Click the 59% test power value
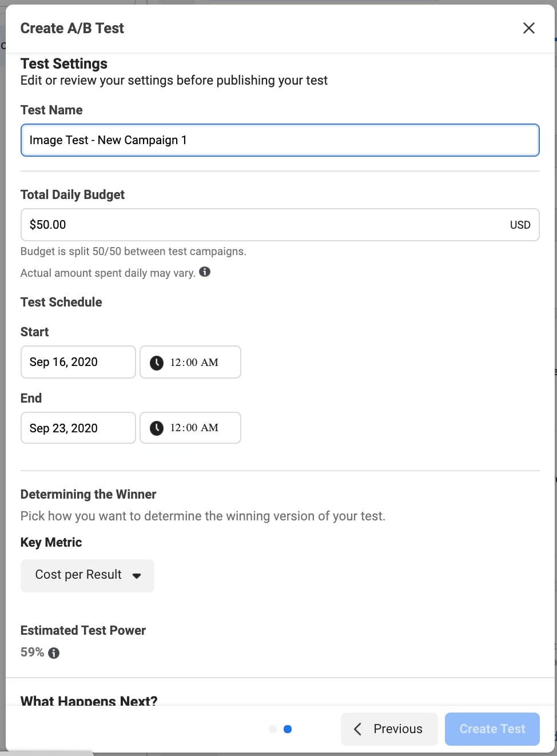The image size is (557, 756). click(x=32, y=652)
